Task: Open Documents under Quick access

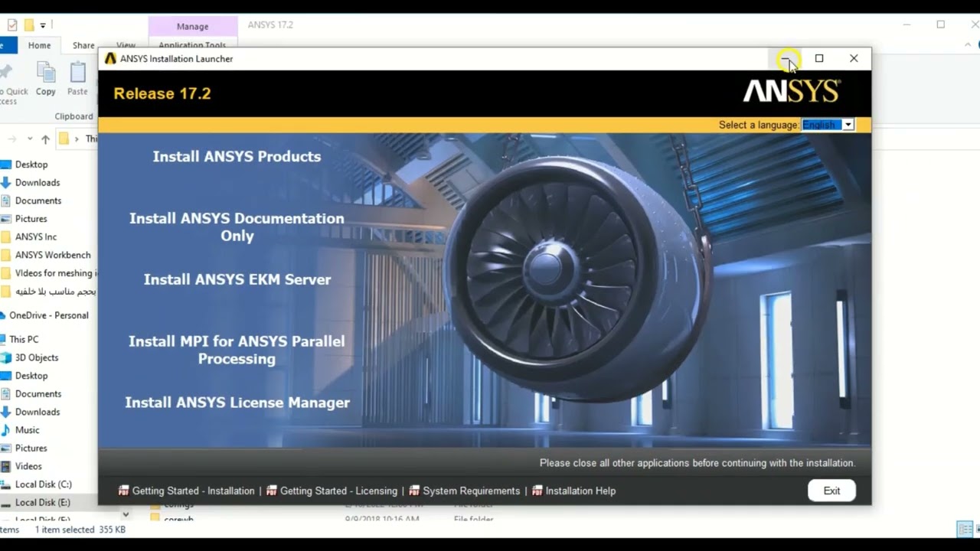Action: point(38,201)
